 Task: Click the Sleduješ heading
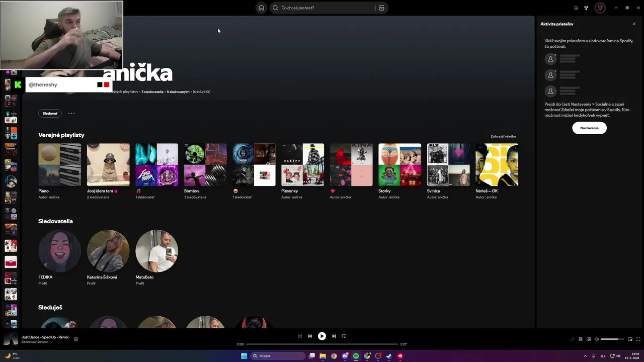[50, 307]
